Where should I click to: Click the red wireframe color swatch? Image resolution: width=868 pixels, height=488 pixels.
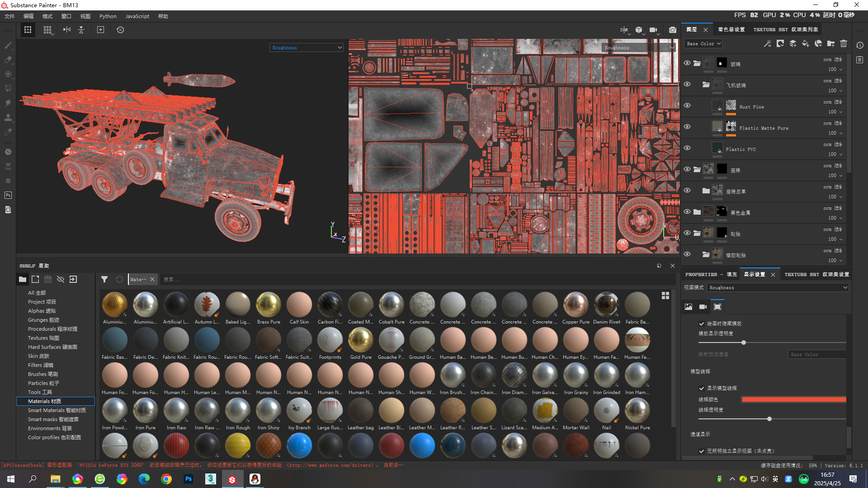point(793,399)
